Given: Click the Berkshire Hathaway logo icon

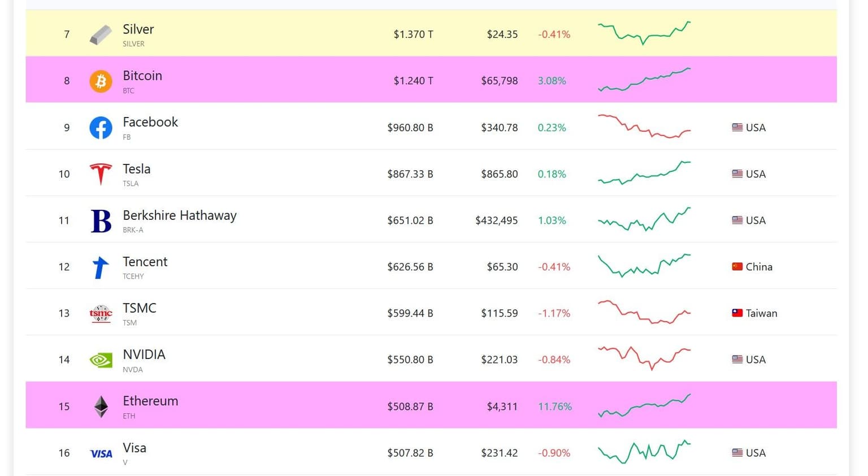Looking at the screenshot, I should pyautogui.click(x=101, y=220).
